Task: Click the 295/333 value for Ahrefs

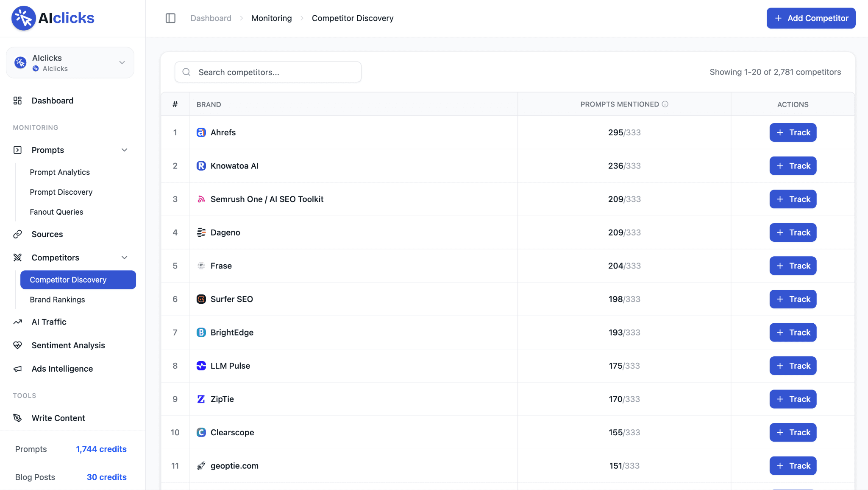Action: pos(624,132)
